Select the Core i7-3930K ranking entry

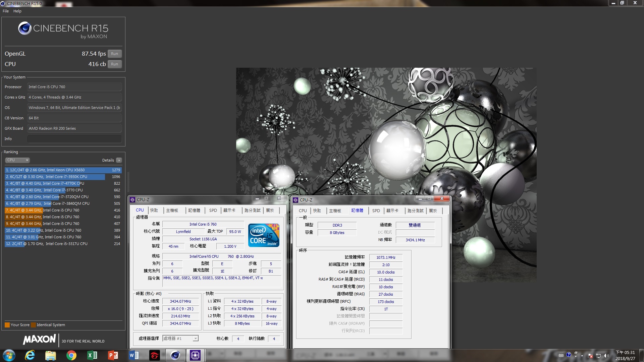[63, 177]
